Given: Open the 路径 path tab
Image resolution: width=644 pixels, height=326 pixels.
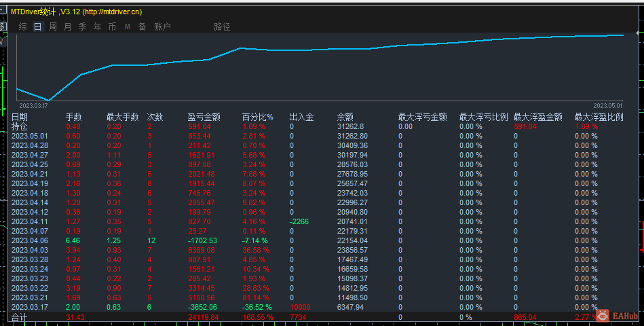Looking at the screenshot, I should coord(222,26).
